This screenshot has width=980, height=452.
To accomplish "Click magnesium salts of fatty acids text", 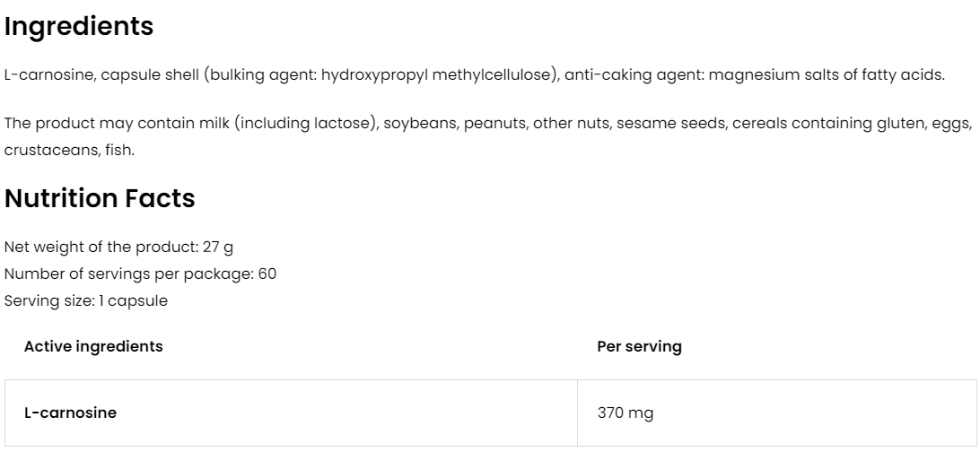I will tap(827, 74).
